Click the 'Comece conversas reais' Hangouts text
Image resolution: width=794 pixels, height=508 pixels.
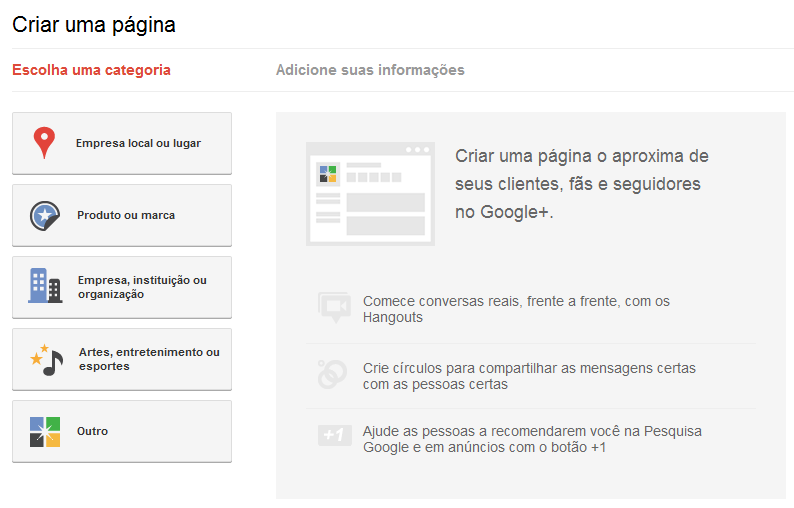pyautogui.click(x=516, y=308)
